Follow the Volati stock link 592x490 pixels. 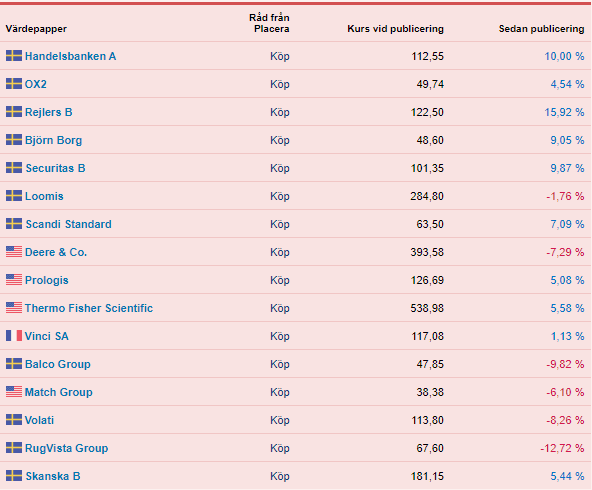tap(39, 420)
